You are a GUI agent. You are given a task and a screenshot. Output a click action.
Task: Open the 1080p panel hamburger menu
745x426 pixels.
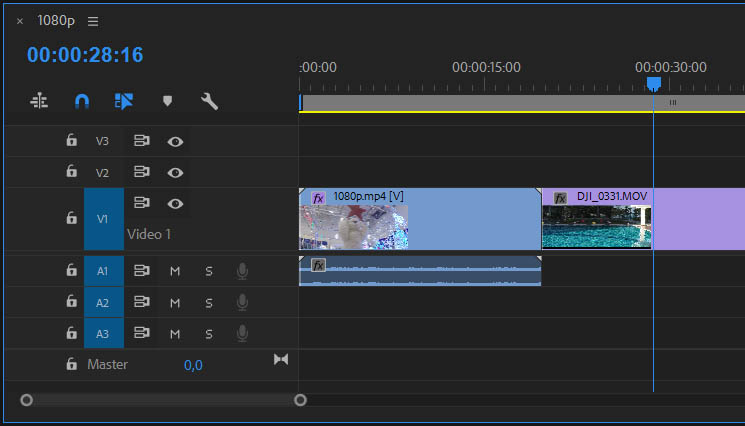(x=93, y=21)
